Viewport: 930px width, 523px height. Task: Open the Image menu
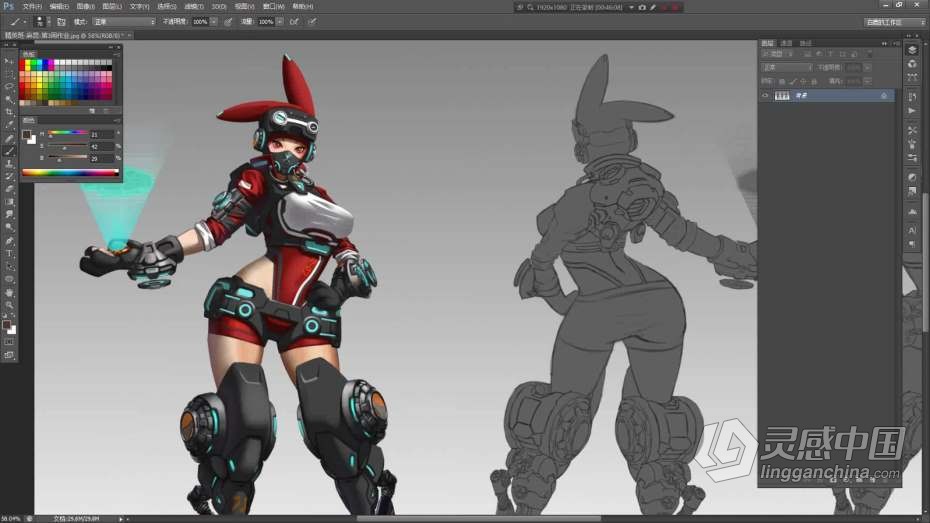click(85, 7)
